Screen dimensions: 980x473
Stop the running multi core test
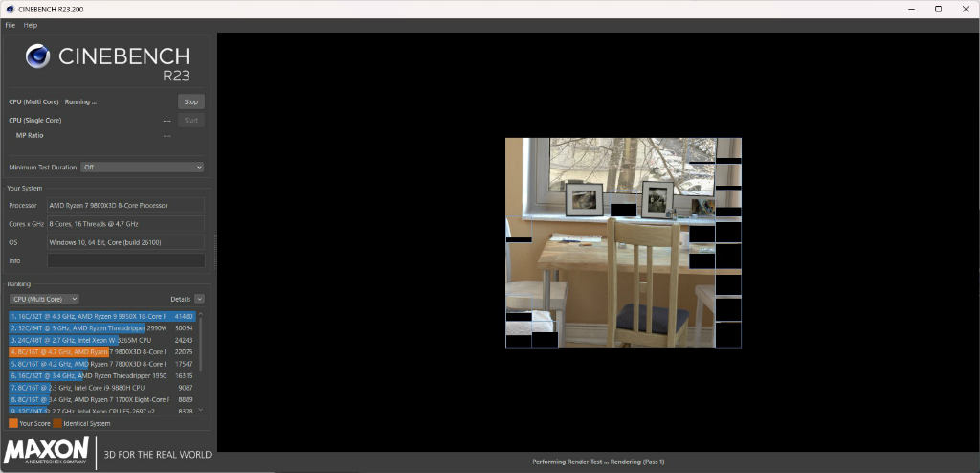(191, 102)
